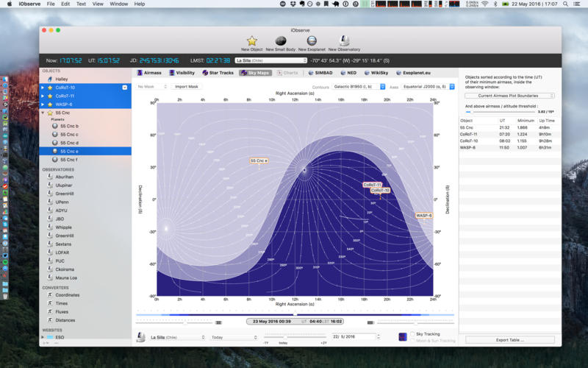Screen dimensions: 588x368
Task: Choose the LOFAR observatory
Action: 85,252
